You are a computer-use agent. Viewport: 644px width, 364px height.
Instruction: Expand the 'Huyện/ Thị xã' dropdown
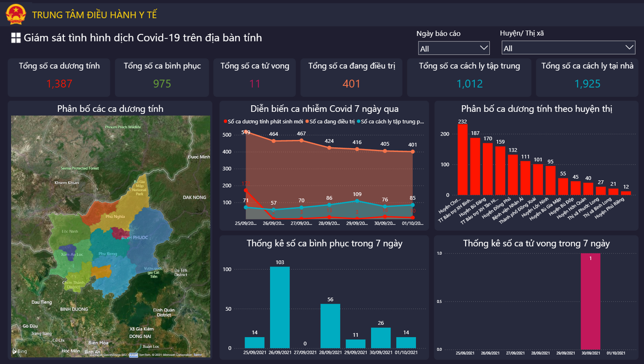pyautogui.click(x=568, y=48)
